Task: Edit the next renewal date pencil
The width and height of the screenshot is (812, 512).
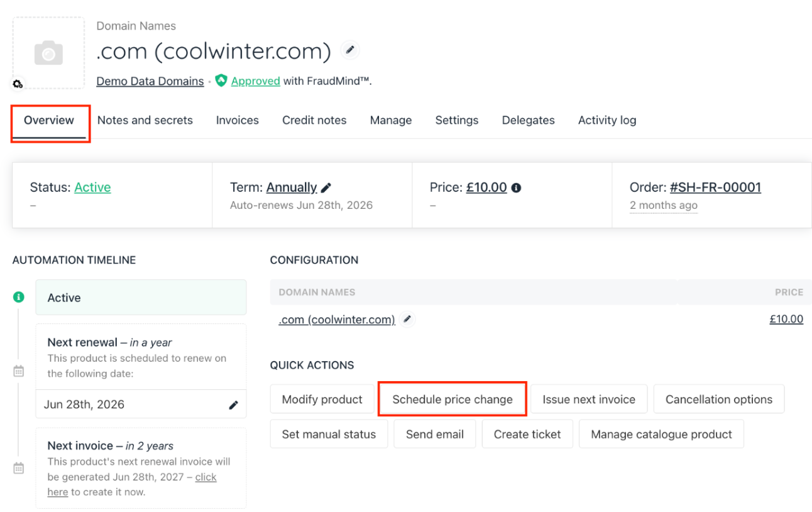Action: tap(233, 404)
